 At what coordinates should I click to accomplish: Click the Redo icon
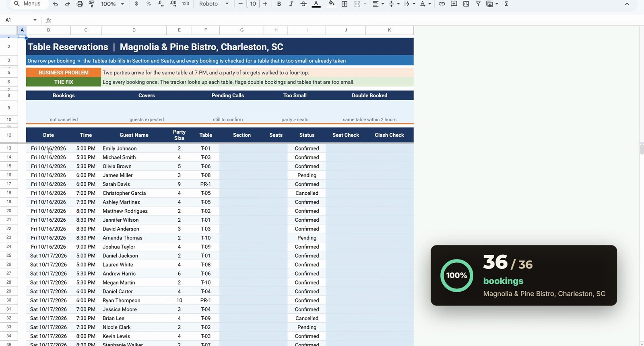(68, 4)
